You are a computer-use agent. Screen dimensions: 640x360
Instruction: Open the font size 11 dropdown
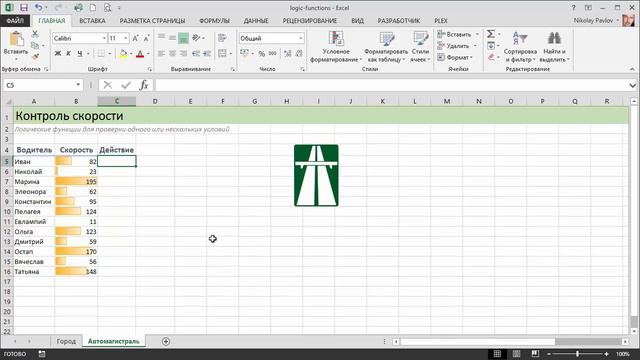(126, 38)
